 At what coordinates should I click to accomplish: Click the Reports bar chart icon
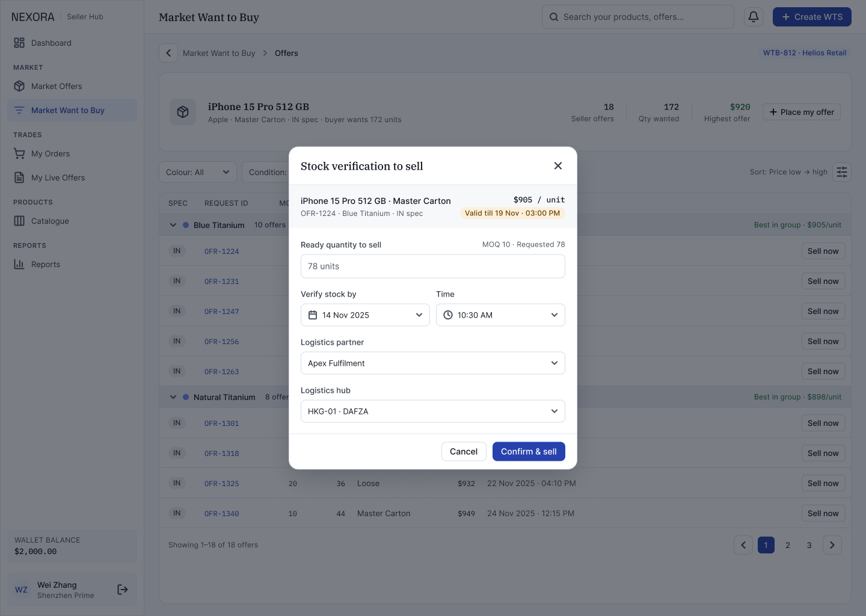pyautogui.click(x=19, y=265)
